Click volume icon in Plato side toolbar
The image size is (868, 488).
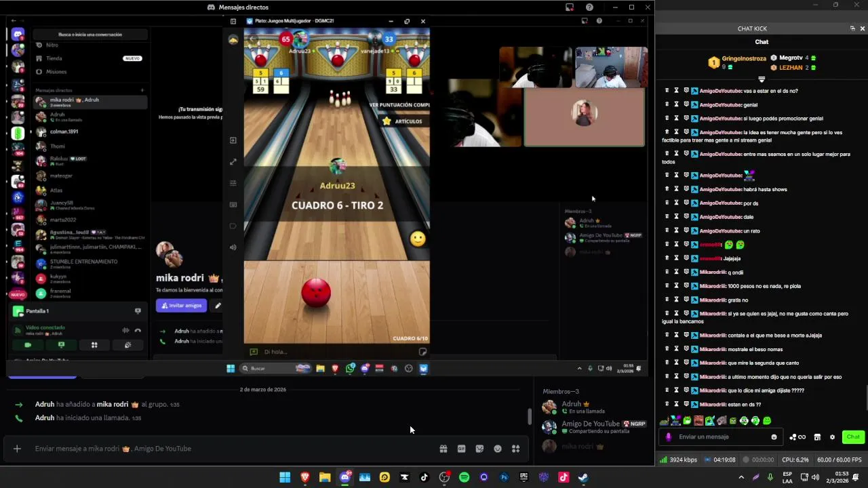tap(233, 247)
